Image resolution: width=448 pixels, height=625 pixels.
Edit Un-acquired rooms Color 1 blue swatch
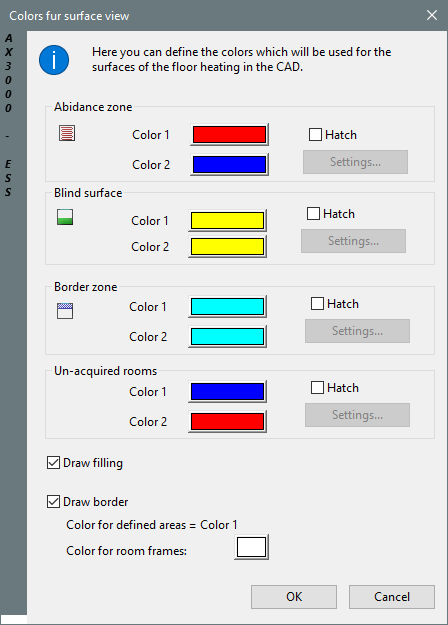227,391
